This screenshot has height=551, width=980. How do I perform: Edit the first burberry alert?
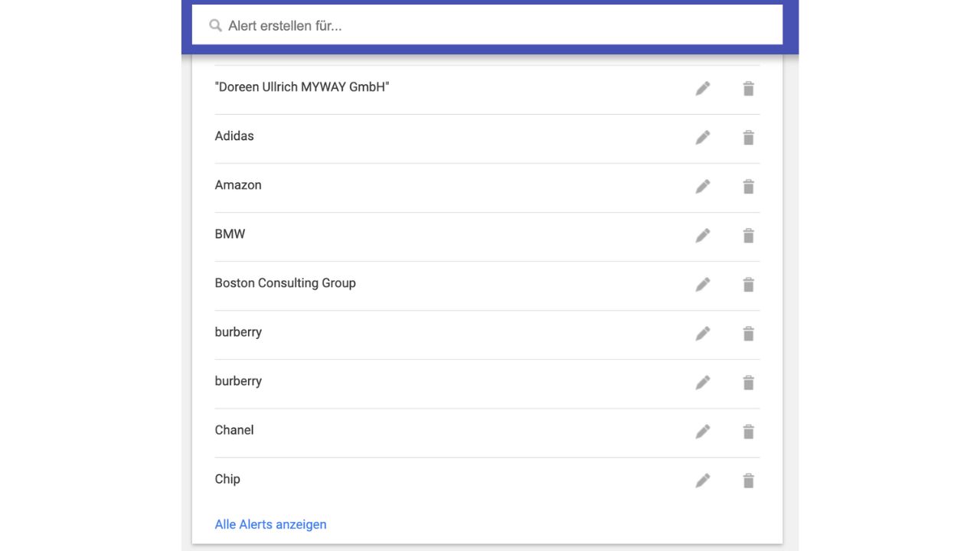(x=702, y=333)
